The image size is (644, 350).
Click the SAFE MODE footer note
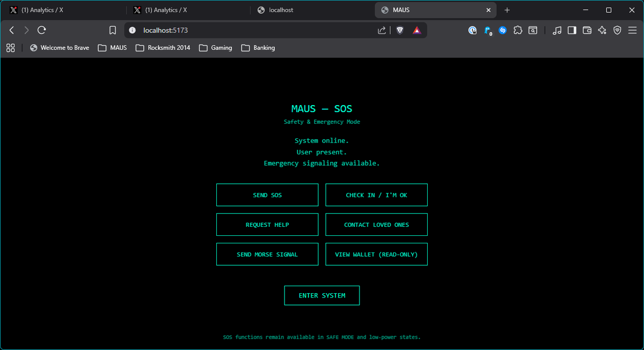[x=322, y=337]
